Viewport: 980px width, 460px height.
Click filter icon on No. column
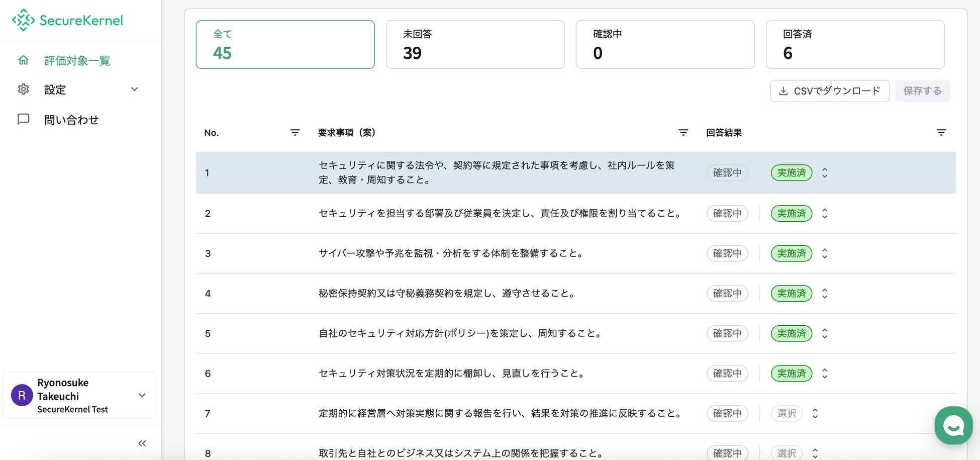295,132
